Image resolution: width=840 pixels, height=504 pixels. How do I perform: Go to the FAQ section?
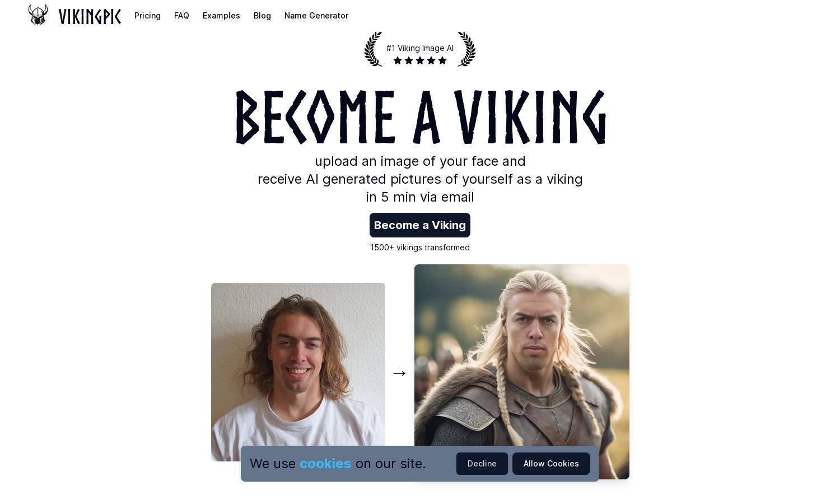point(181,16)
